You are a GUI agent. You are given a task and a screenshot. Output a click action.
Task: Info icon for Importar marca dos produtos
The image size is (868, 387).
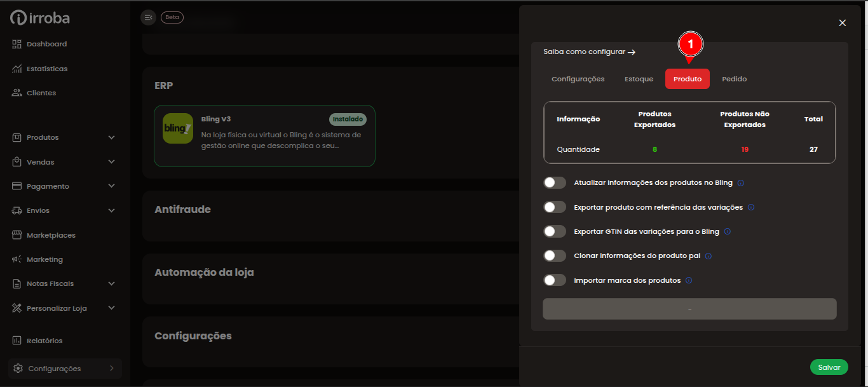point(689,280)
